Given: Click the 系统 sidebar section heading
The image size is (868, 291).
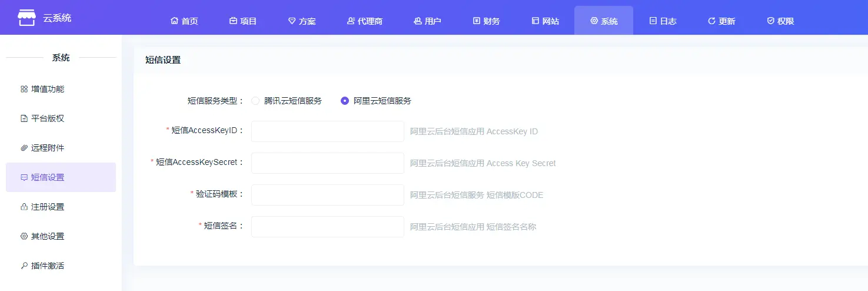Looking at the screenshot, I should (x=61, y=58).
